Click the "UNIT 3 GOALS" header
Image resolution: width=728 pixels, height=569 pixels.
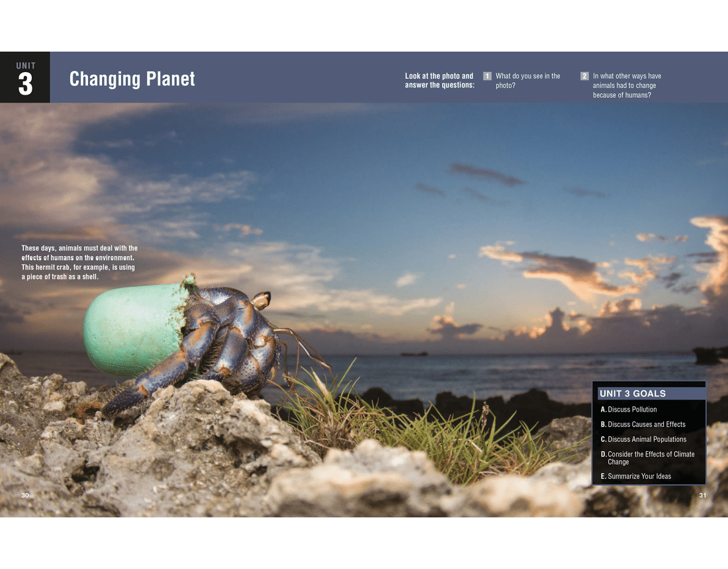pyautogui.click(x=633, y=394)
